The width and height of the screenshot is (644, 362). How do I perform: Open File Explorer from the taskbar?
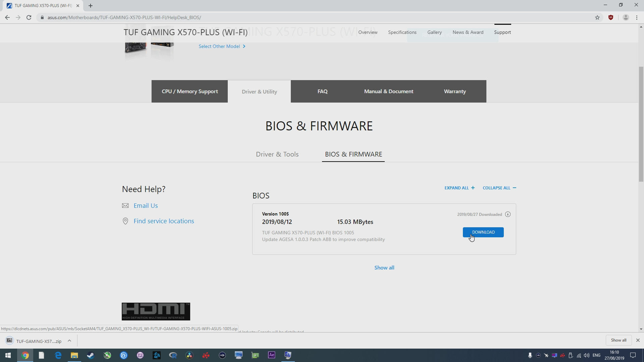(x=74, y=355)
